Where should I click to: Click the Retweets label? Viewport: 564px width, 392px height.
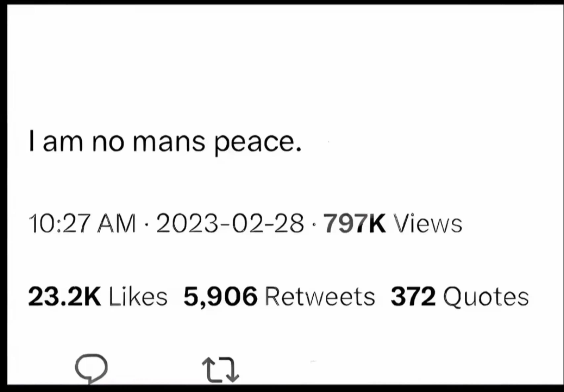(x=320, y=296)
